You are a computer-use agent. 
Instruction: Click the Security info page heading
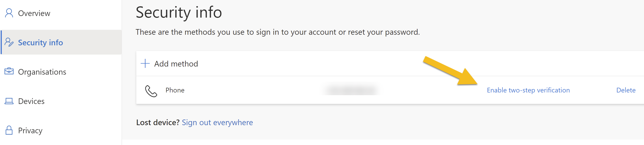(x=179, y=12)
